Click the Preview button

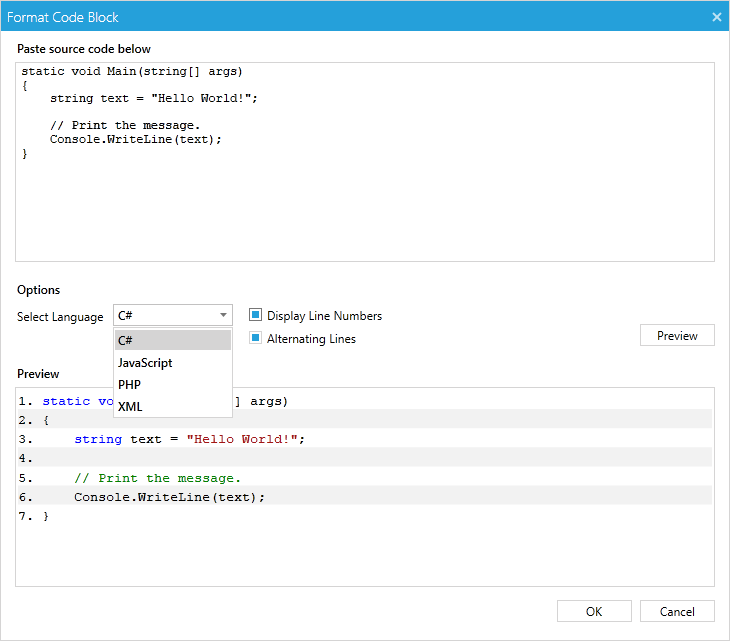[677, 335]
